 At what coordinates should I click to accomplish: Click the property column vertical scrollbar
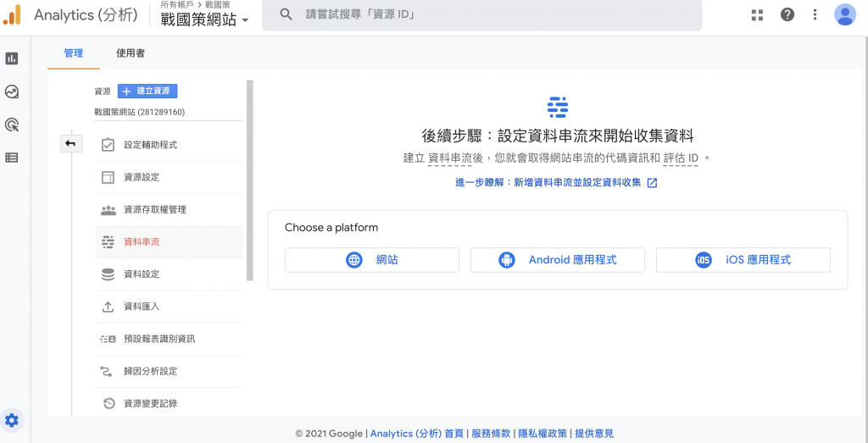pyautogui.click(x=250, y=180)
